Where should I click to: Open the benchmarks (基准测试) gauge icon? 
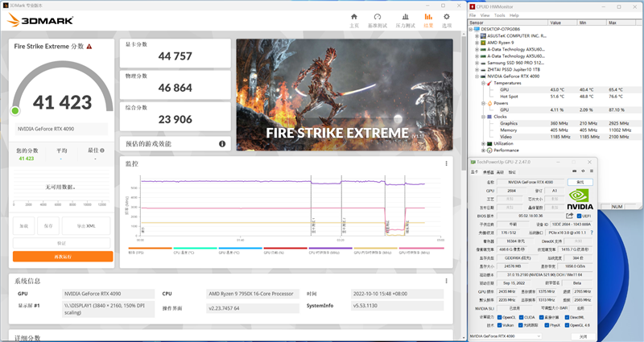(378, 17)
